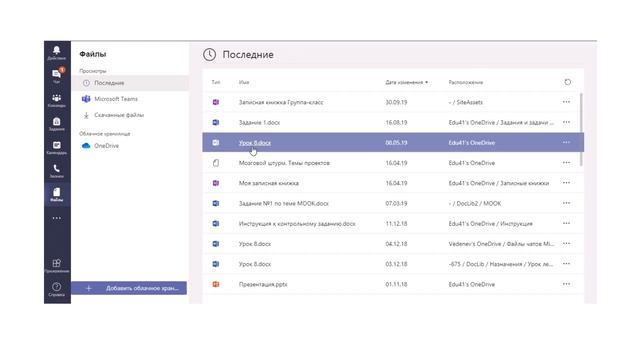
Task: Click Добавить облачное хранилище button
Action: pyautogui.click(x=129, y=288)
